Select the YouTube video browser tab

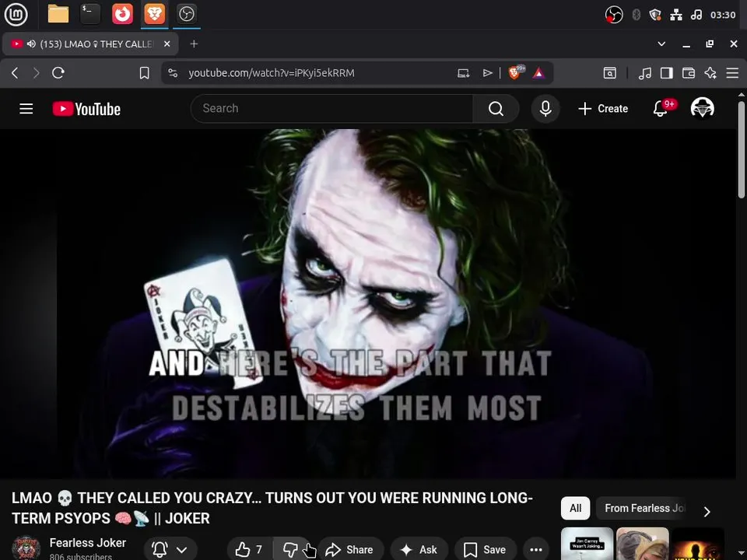point(90,44)
